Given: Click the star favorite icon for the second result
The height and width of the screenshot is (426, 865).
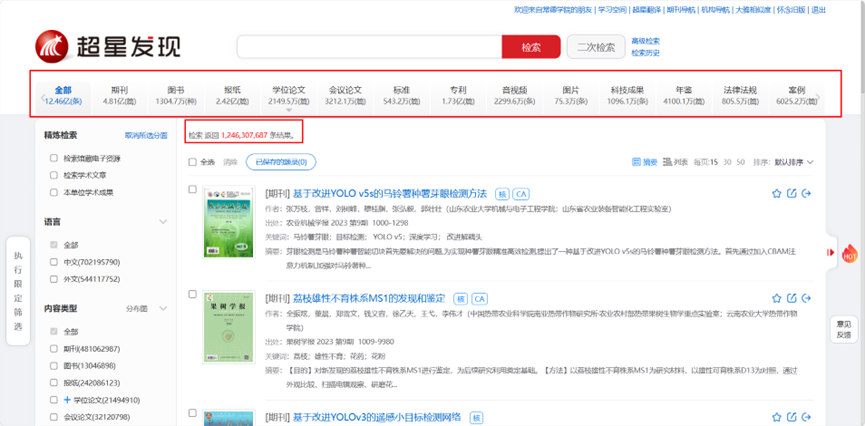Looking at the screenshot, I should [777, 298].
